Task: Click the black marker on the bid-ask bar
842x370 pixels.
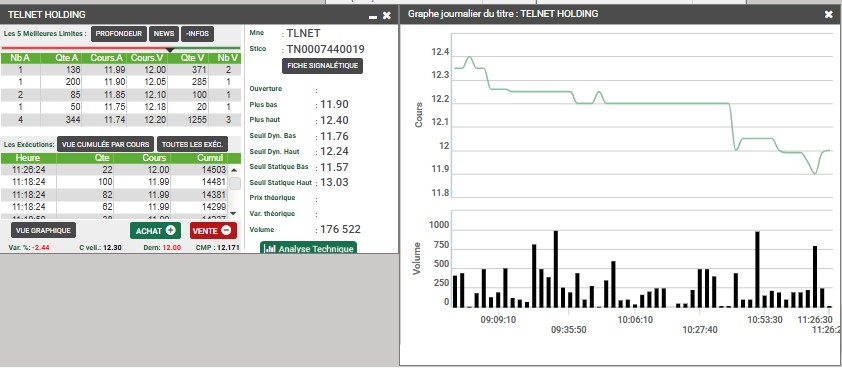Action: (x=170, y=50)
